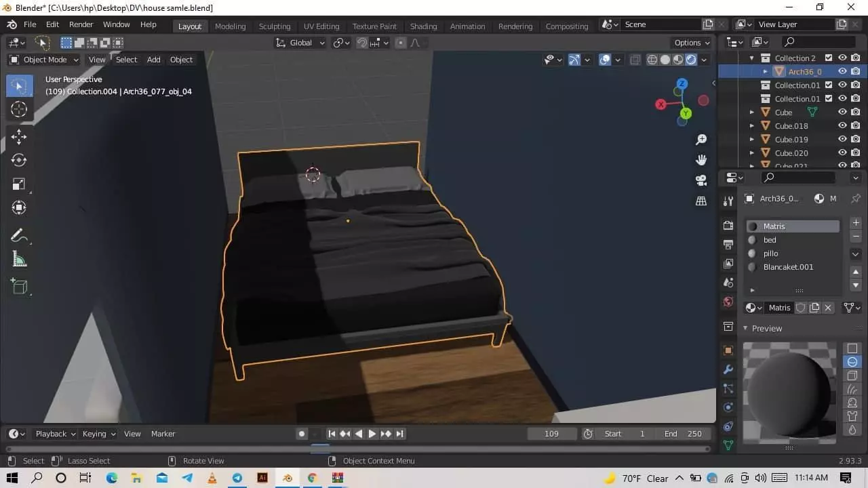Click the current frame field showing 109
868x488 pixels.
(x=551, y=434)
